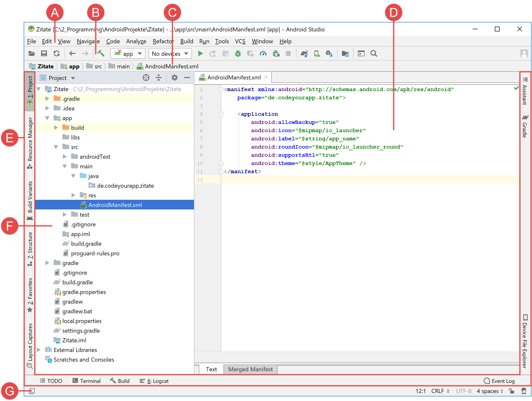The width and height of the screenshot is (532, 401).
Task: Expand the .gradle folder
Action: click(47, 99)
